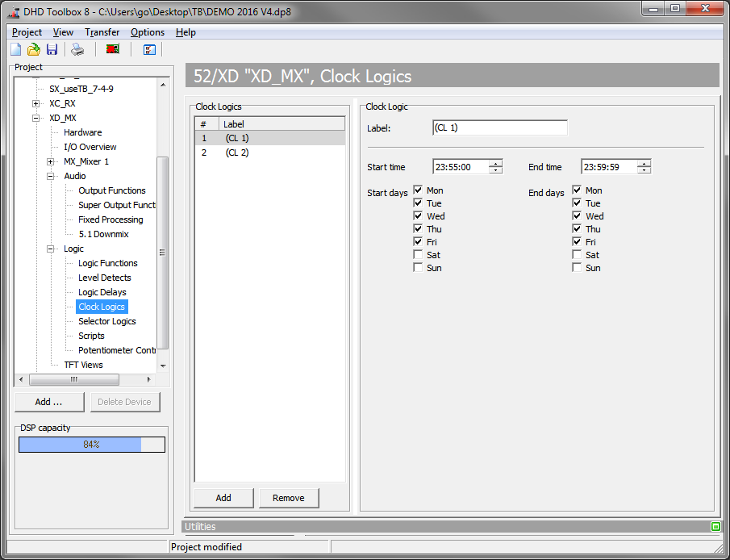Image resolution: width=730 pixels, height=560 pixels.
Task: Click the Remove button
Action: (288, 498)
